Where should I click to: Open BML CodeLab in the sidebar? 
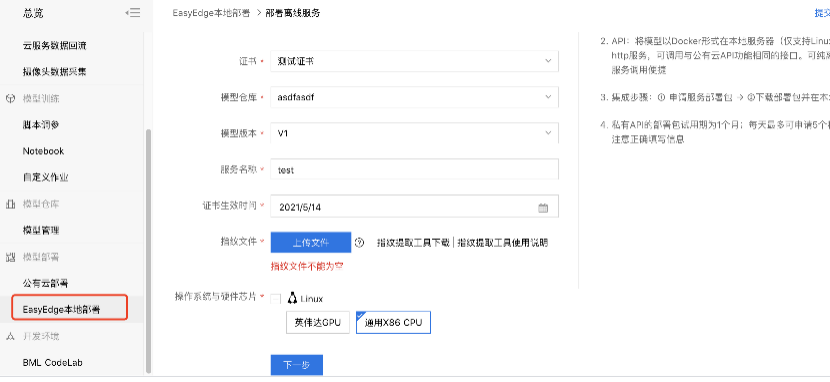(x=52, y=363)
